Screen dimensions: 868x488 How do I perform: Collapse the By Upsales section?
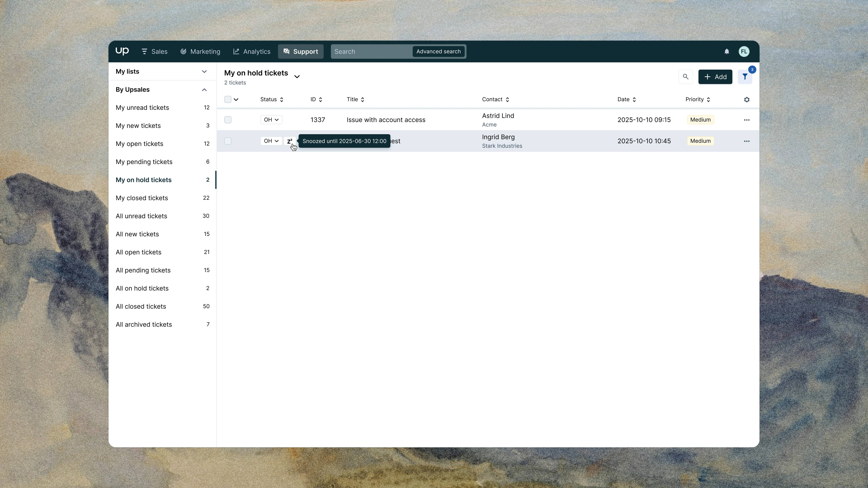point(163,90)
